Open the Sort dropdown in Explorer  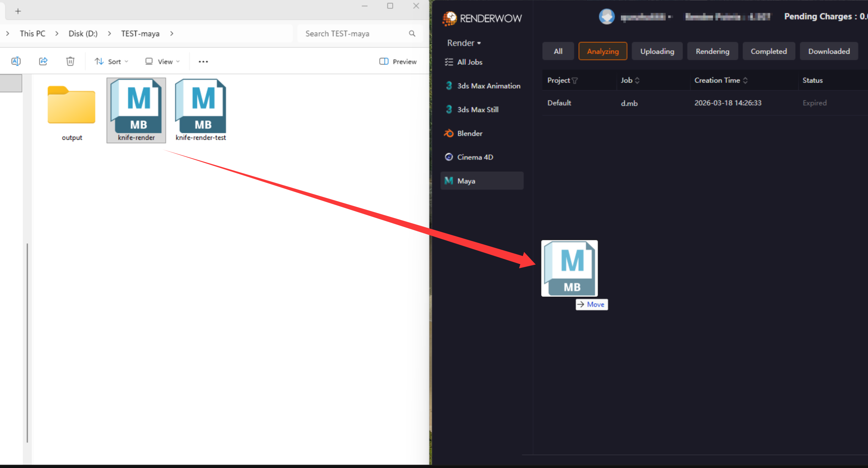click(111, 62)
